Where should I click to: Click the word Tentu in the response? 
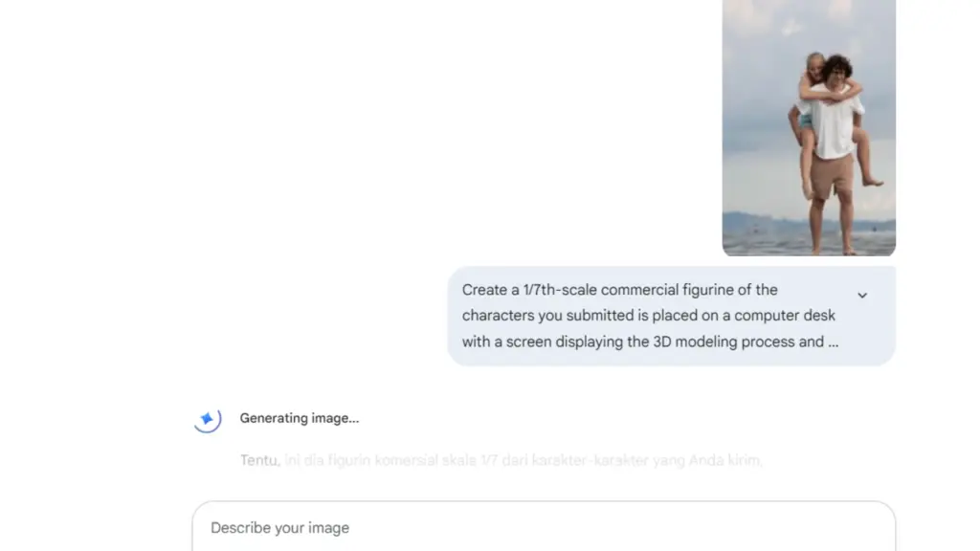(x=259, y=460)
